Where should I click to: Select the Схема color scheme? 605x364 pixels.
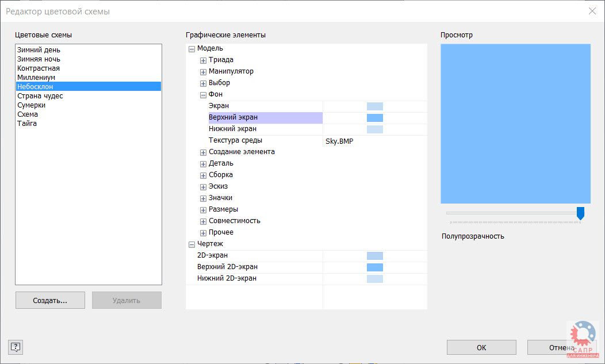[89, 114]
